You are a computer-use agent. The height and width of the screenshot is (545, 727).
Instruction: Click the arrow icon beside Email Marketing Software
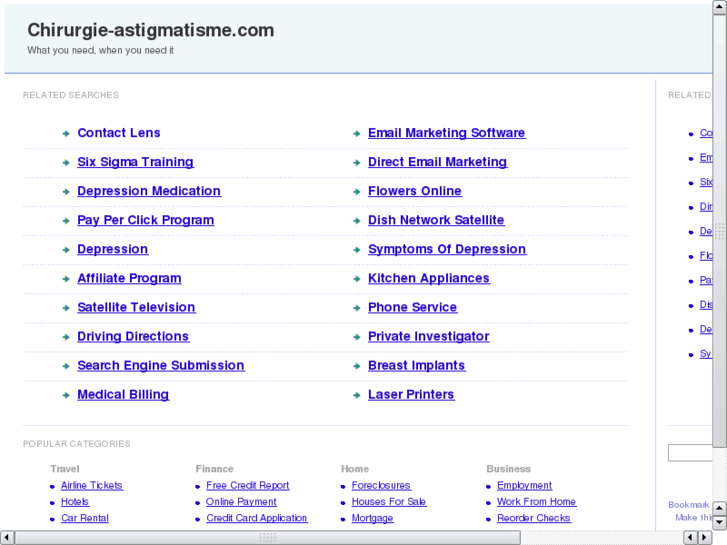[x=357, y=134]
